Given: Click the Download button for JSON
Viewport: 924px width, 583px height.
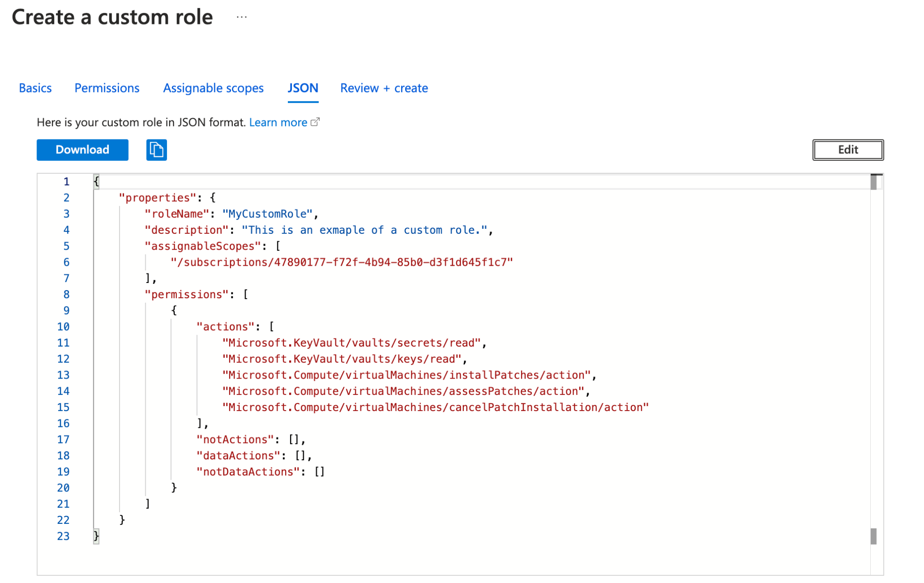Looking at the screenshot, I should [82, 150].
